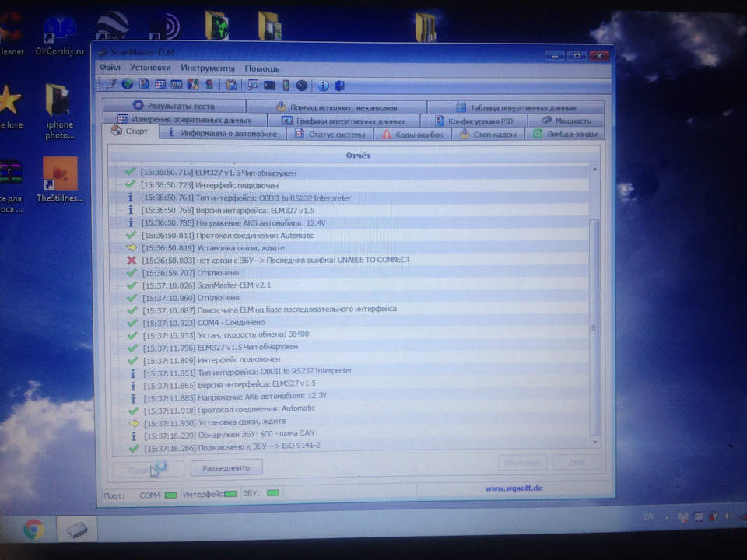Open the Измерения оперативных данных tab
The height and width of the screenshot is (560, 747).
[x=185, y=119]
